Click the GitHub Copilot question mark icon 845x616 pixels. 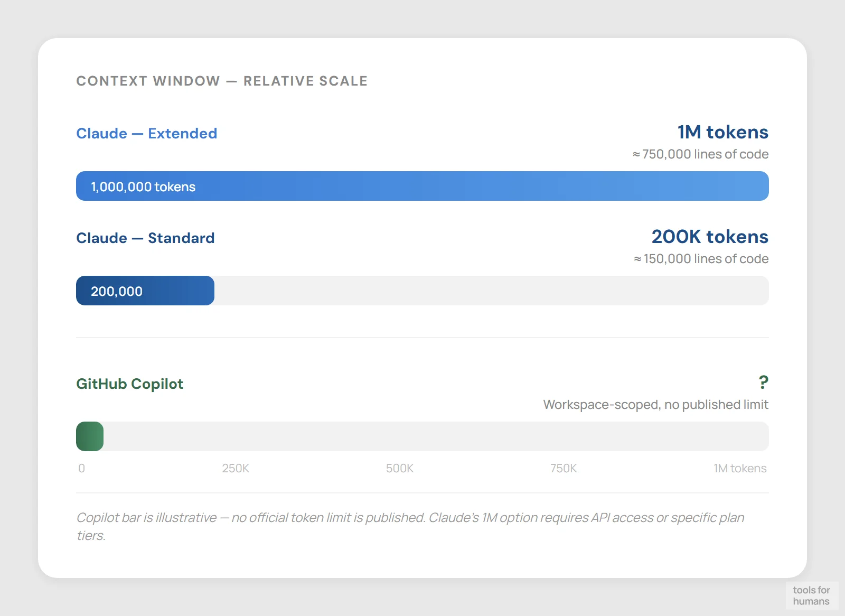764,382
